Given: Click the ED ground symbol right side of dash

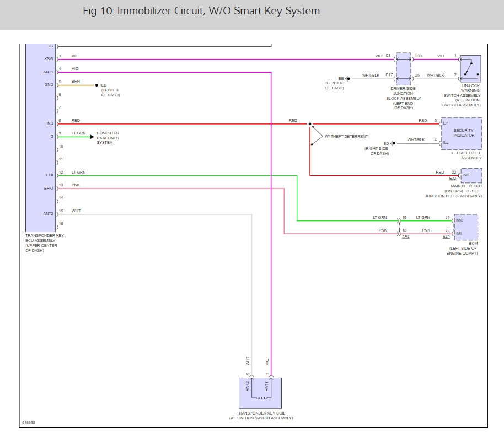Looking at the screenshot, I should 393,143.
